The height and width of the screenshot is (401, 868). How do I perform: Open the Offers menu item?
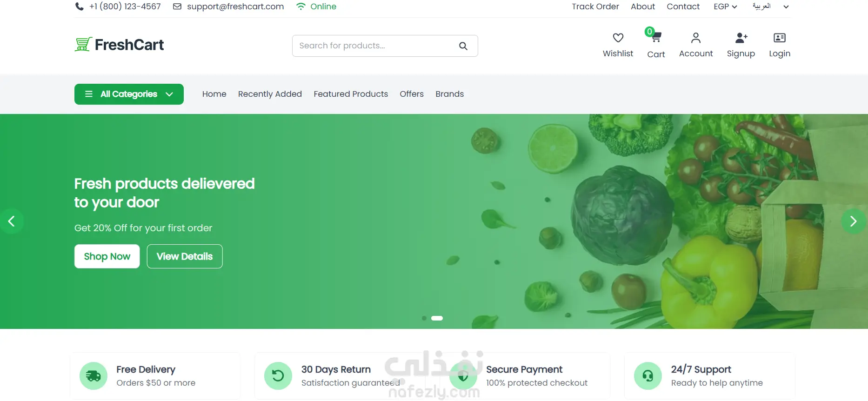pyautogui.click(x=412, y=94)
